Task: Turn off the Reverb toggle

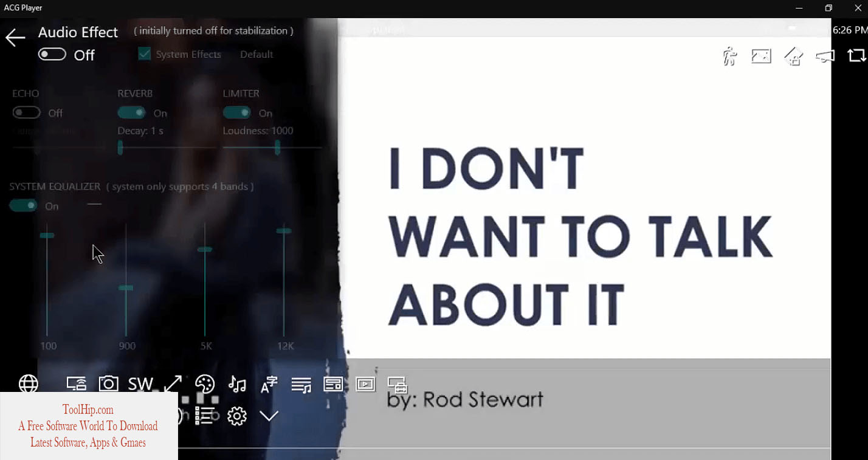Action: (x=132, y=112)
